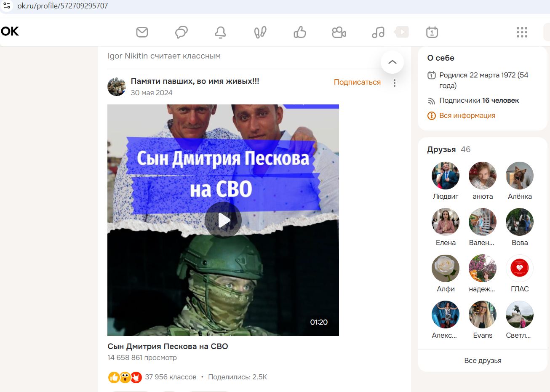Open friend Алфи's rose avatar
550x392 pixels.
coord(446,268)
